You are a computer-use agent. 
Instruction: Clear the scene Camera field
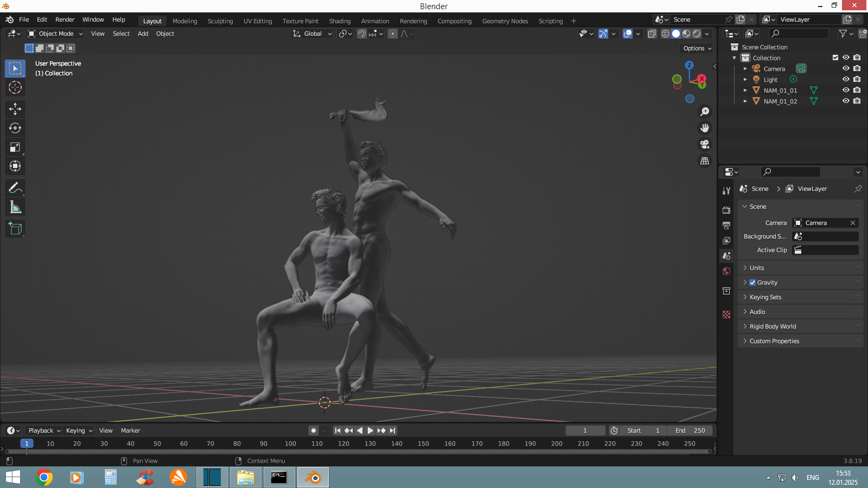[853, 223]
